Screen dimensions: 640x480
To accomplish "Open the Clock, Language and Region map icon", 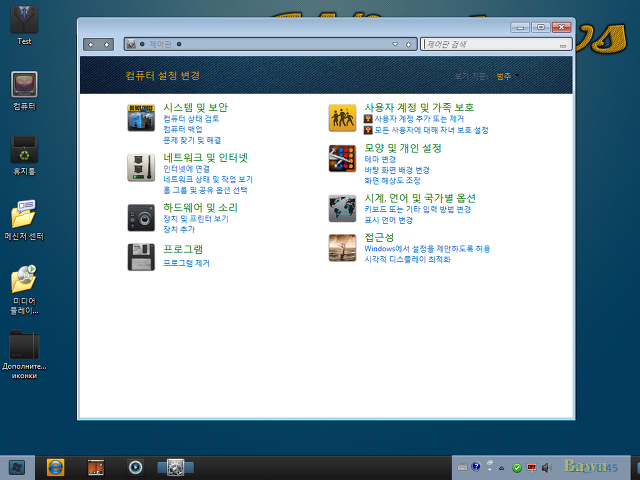I will point(342,209).
